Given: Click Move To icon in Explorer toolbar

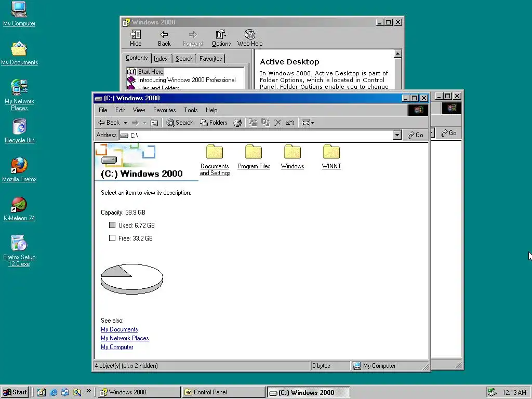Looking at the screenshot, I should point(253,123).
